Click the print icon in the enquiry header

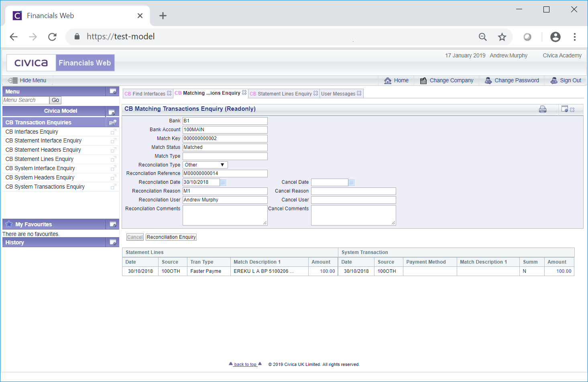(x=543, y=109)
